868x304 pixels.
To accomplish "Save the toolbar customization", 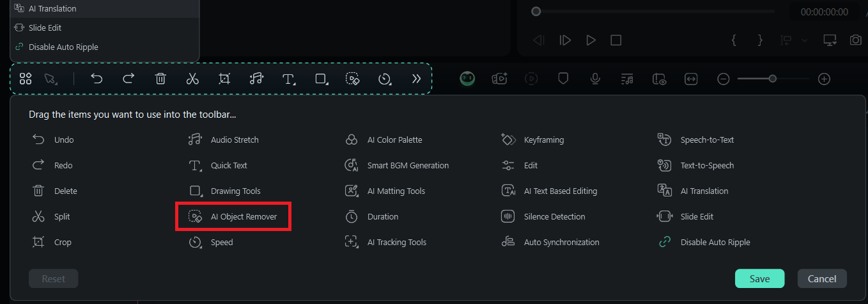I will click(x=759, y=279).
